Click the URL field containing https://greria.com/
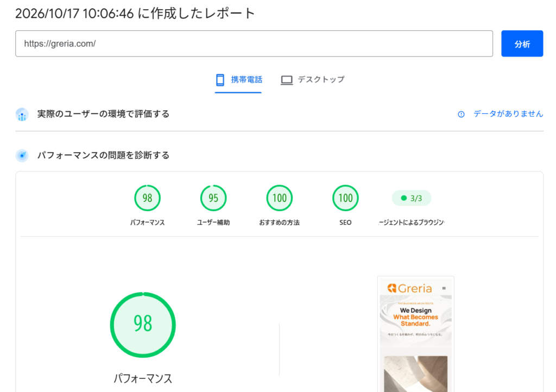Screen dimensions: 556x392 pyautogui.click(x=254, y=43)
